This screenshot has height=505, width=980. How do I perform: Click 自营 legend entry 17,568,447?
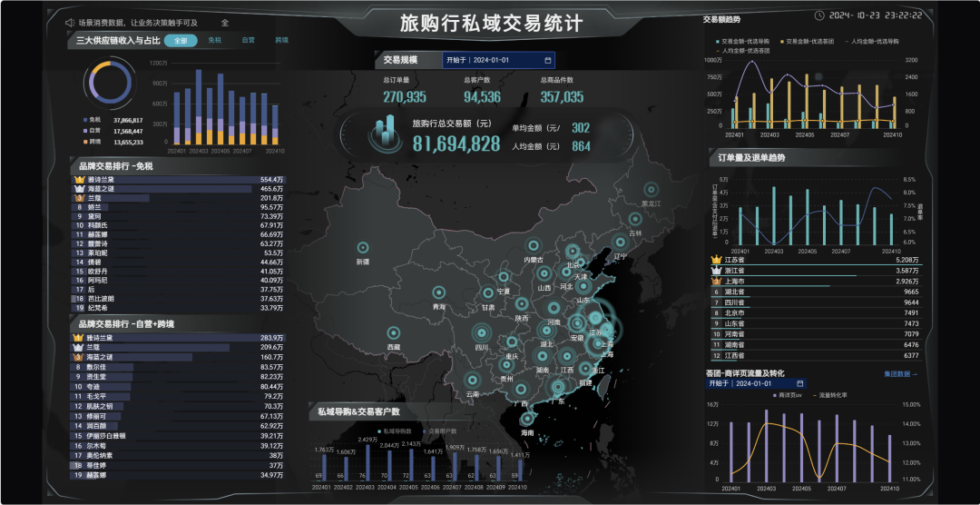113,131
